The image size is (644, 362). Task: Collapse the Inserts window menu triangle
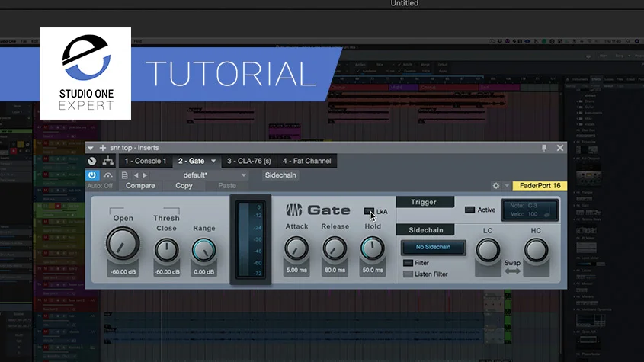(x=91, y=148)
